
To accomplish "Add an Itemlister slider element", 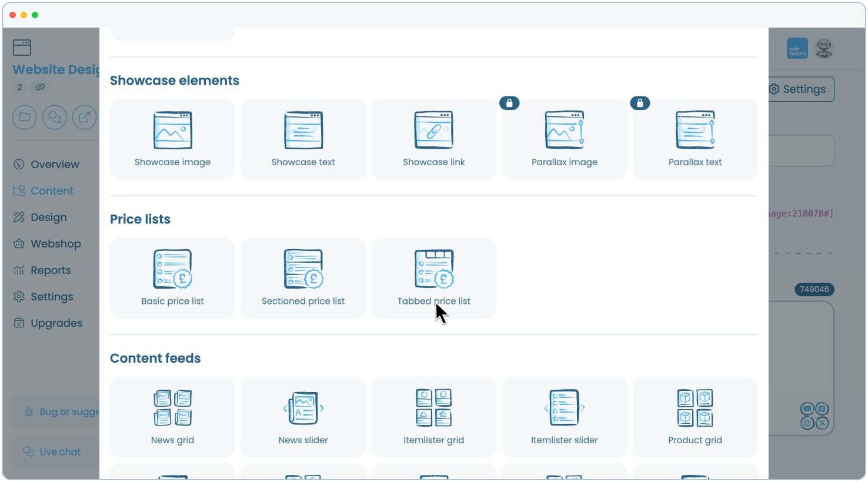I will pyautogui.click(x=564, y=417).
